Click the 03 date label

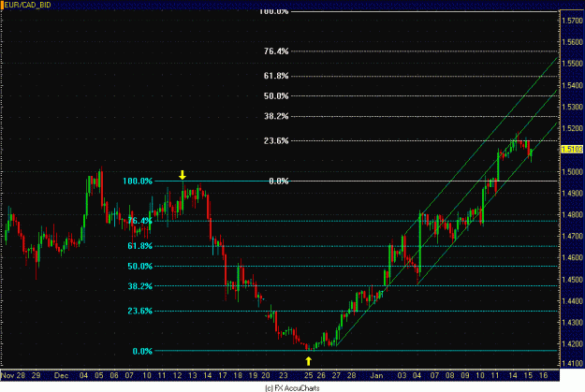pyautogui.click(x=402, y=375)
